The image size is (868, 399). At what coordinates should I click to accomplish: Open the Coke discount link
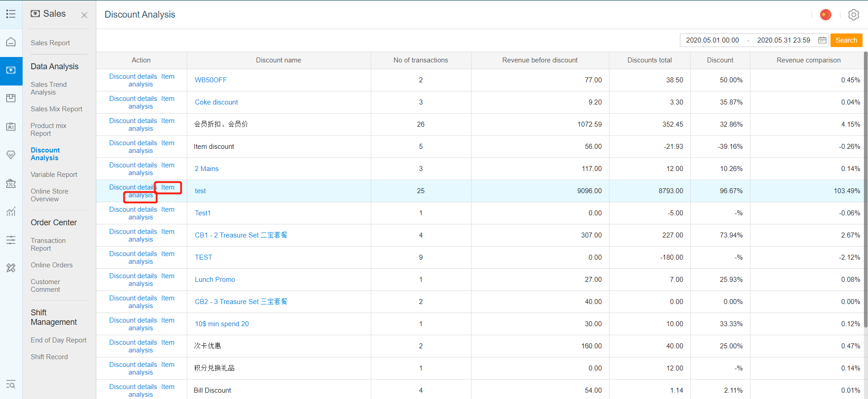216,102
